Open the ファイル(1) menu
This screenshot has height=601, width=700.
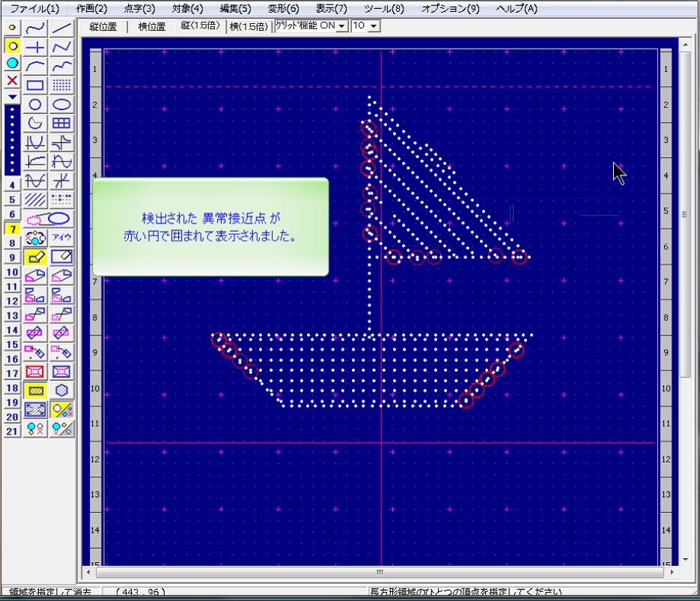pos(34,9)
